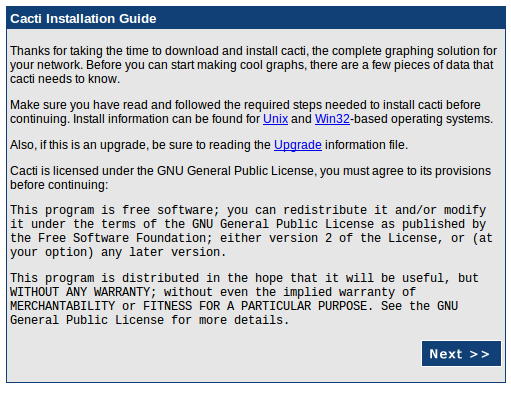Open the Win32 install information link
This screenshot has height=395, width=511.
click(332, 119)
